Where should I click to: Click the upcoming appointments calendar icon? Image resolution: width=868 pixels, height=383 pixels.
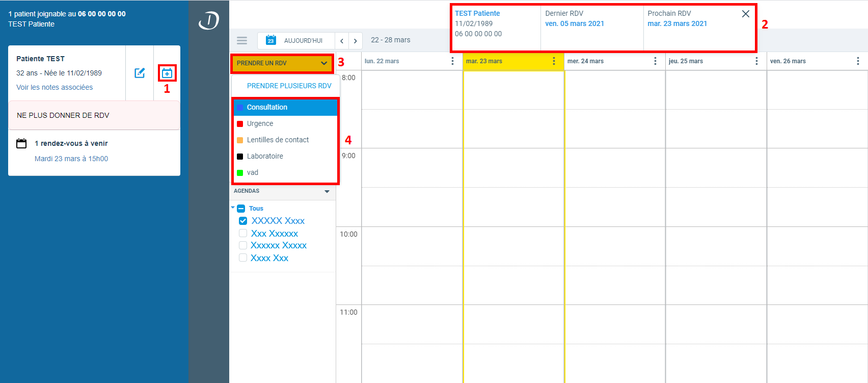point(21,143)
